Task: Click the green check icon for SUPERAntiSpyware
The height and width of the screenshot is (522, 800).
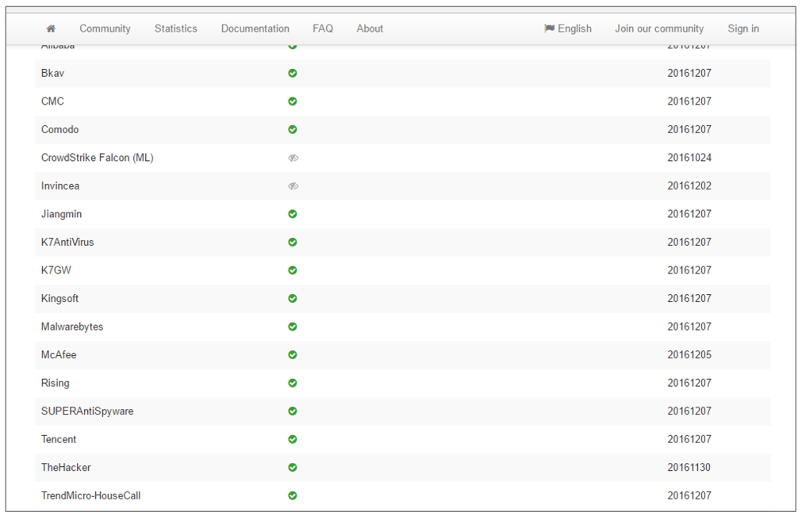Action: point(292,411)
